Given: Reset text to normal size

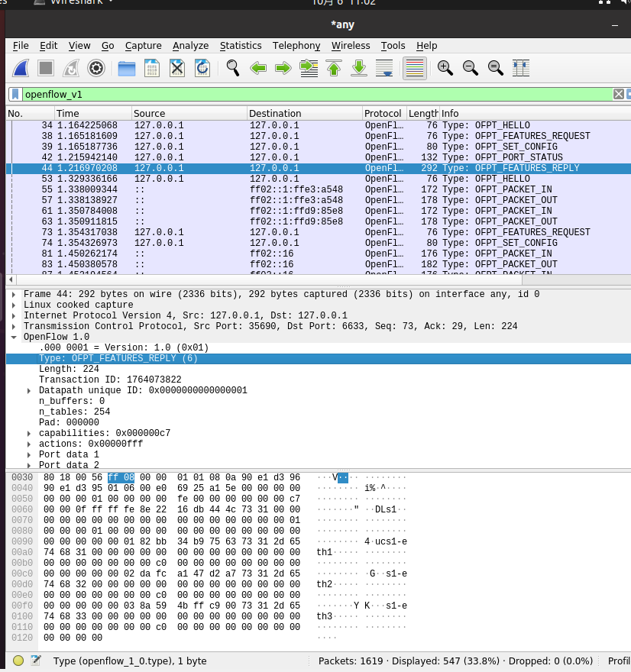Looking at the screenshot, I should (x=496, y=68).
